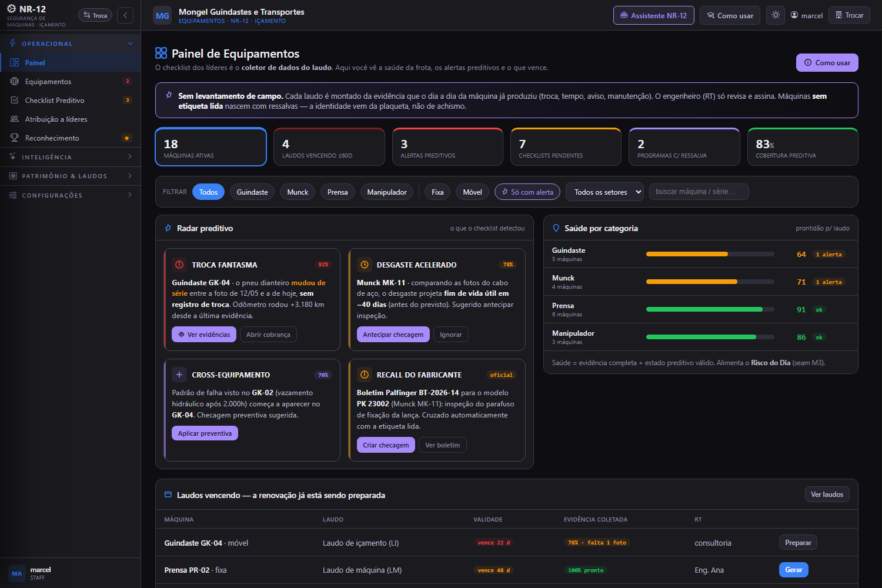Open Equipamentos menu item
The width and height of the screenshot is (882, 588).
tap(71, 81)
